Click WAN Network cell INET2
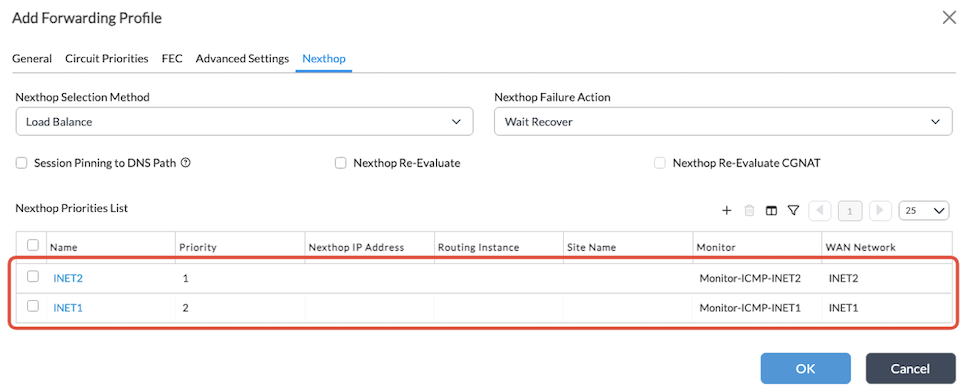The height and width of the screenshot is (389, 966). pyautogui.click(x=843, y=278)
